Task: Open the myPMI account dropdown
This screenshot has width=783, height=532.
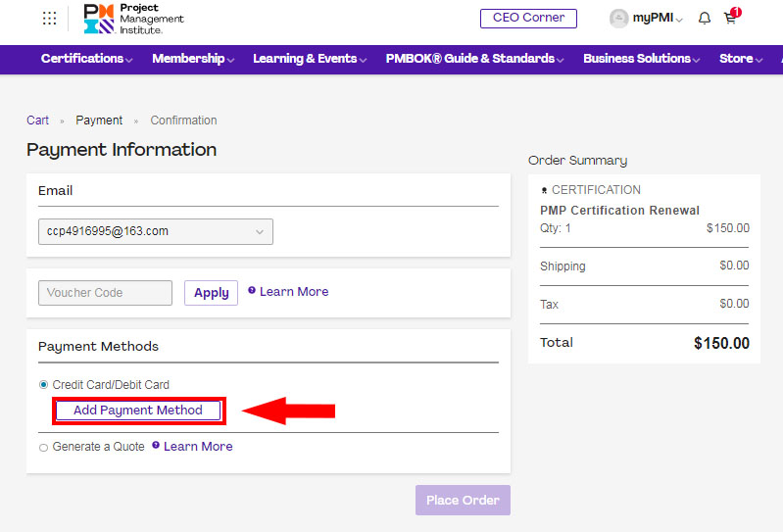Action: click(x=658, y=19)
